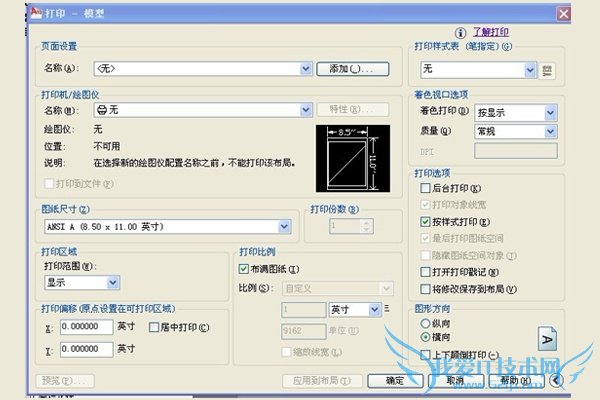This screenshot has height=400, width=600.
Task: Click the 添加 button for page setup
Action: click(351, 68)
